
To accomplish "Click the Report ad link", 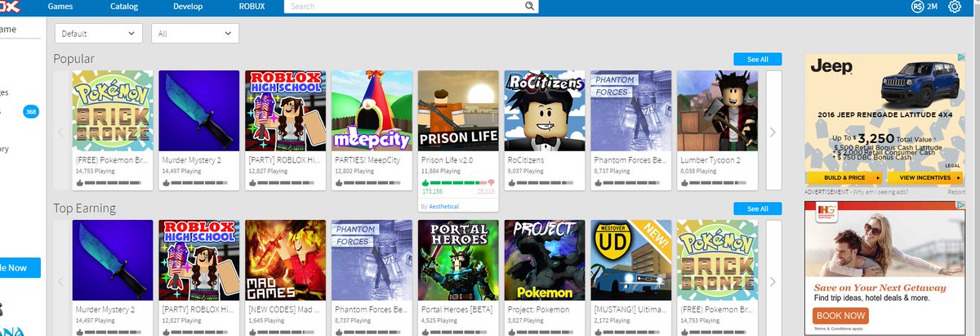I will (956, 191).
